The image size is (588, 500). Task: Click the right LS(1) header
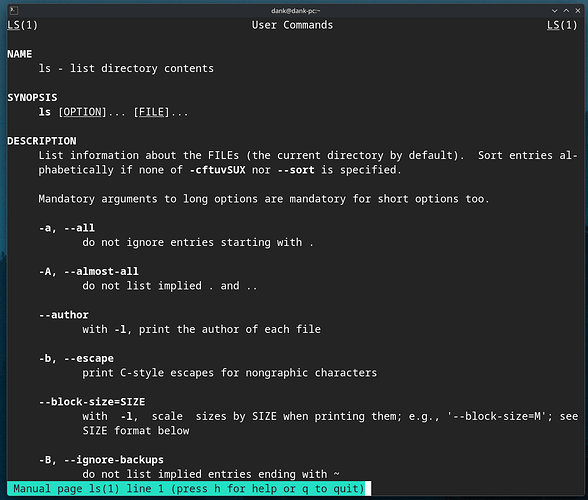point(562,25)
